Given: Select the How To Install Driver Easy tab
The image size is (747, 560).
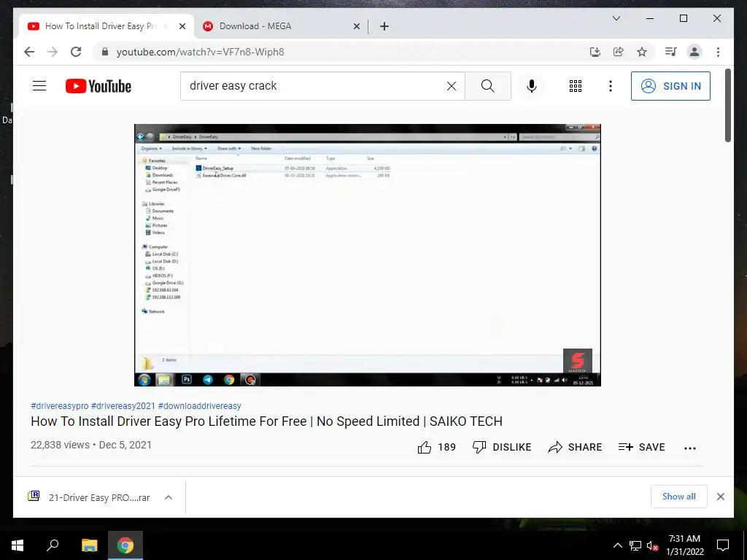Looking at the screenshot, I should (100, 26).
